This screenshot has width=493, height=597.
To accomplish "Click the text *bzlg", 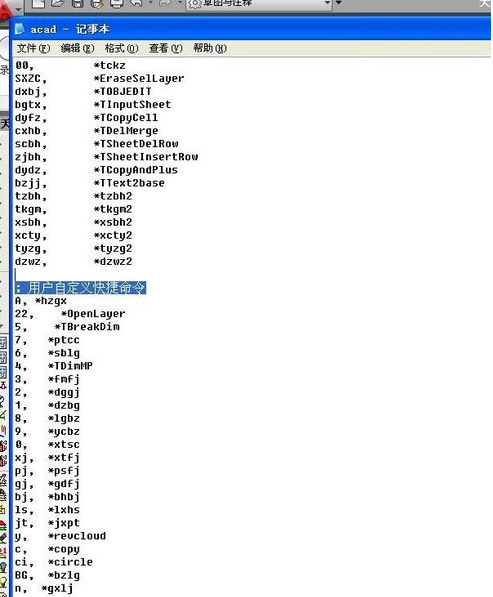I will click(64, 575).
